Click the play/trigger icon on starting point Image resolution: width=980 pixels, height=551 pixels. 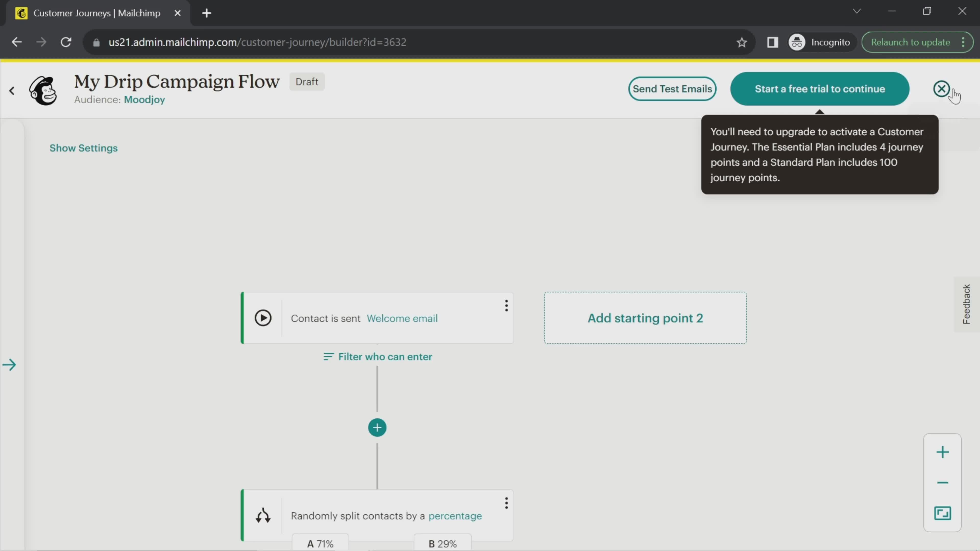[x=263, y=318]
